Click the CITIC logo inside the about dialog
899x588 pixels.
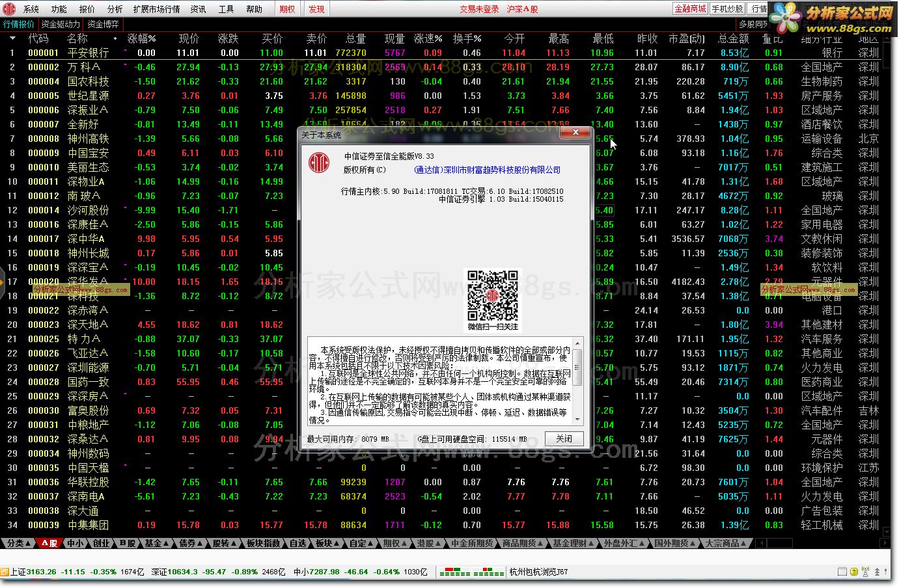[x=319, y=162]
